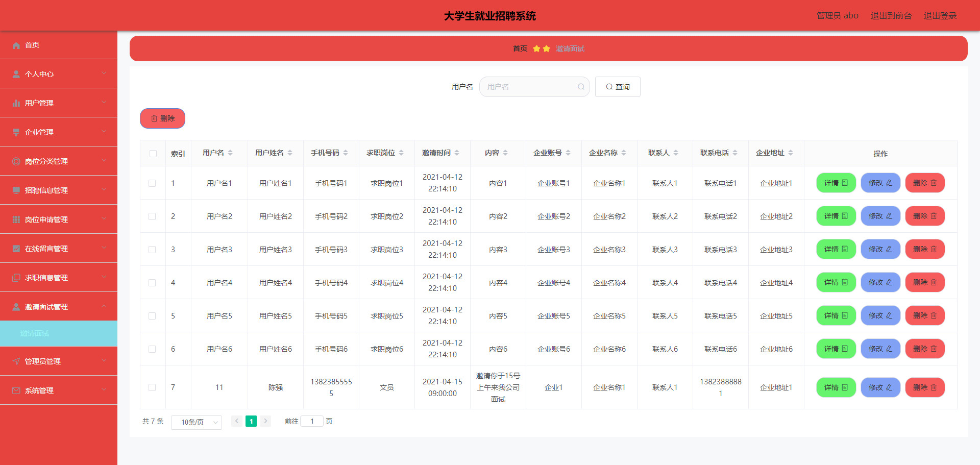Viewport: 980px width, 465px height.
Task: Check the checkbox for row 陈强
Action: tap(152, 387)
